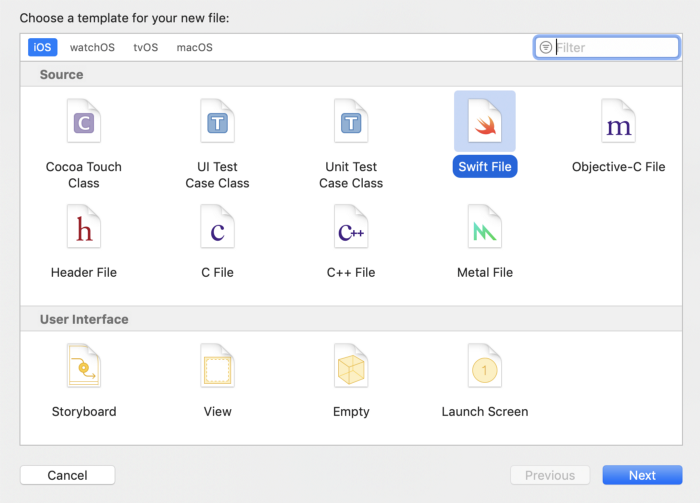Choose the Launch Screen template icon
The height and width of the screenshot is (503, 700).
point(485,369)
